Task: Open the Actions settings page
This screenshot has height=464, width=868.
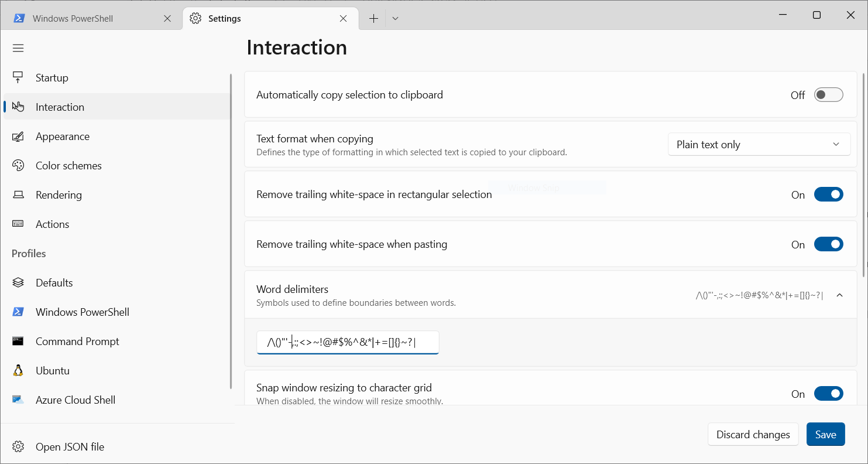Action: [x=53, y=224]
